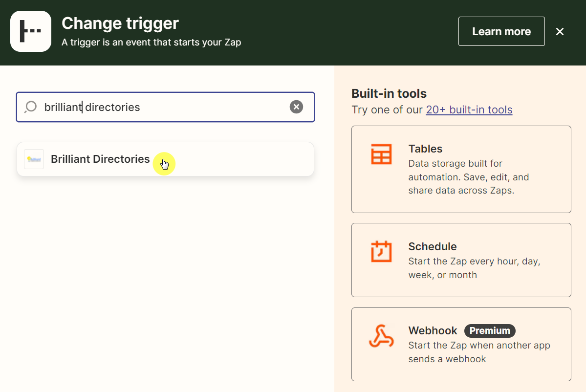Close the Change trigger dialog
This screenshot has width=586, height=392.
560,32
